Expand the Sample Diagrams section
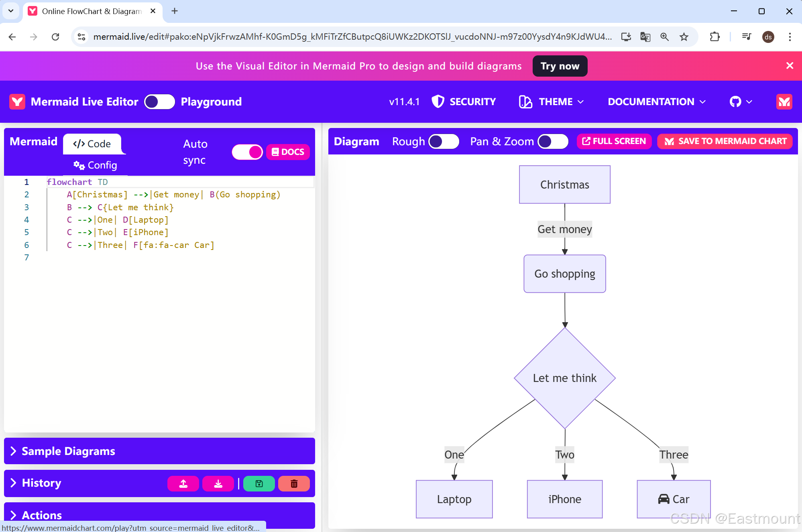The image size is (802, 532). (68, 451)
